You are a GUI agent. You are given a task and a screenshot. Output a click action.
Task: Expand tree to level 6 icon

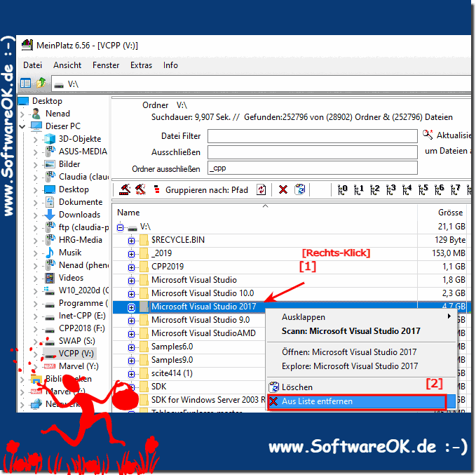[440, 189]
